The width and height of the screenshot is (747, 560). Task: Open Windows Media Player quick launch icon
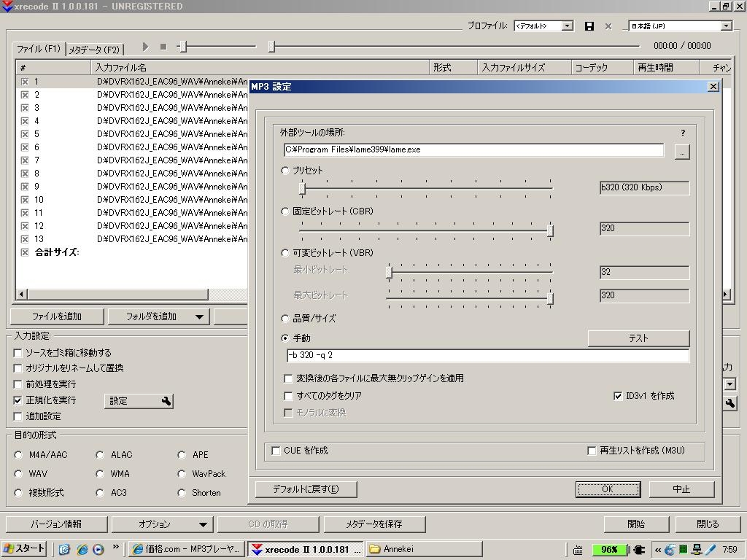click(98, 550)
